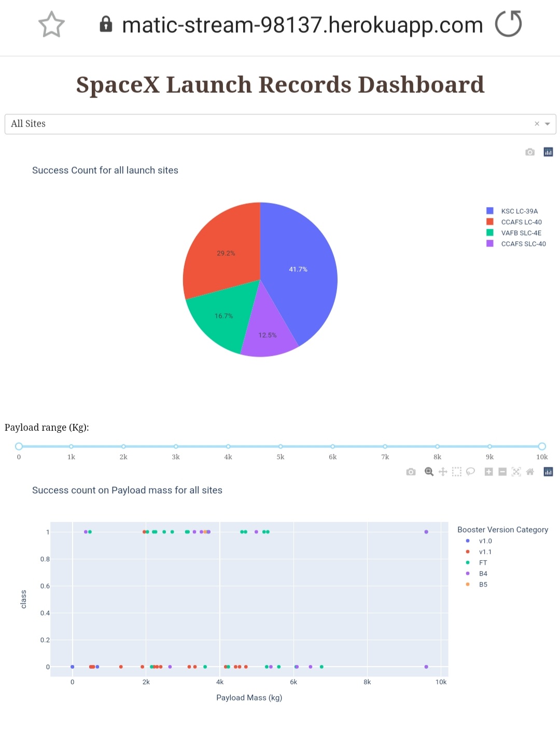Click the right payload slider handle at 10k
Screen dimensions: 560x746
click(x=542, y=446)
